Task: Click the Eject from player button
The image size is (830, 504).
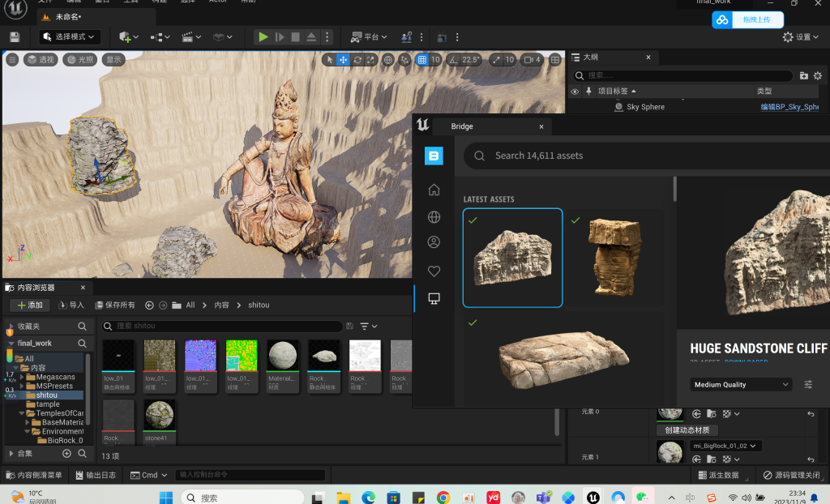Action: coord(311,37)
